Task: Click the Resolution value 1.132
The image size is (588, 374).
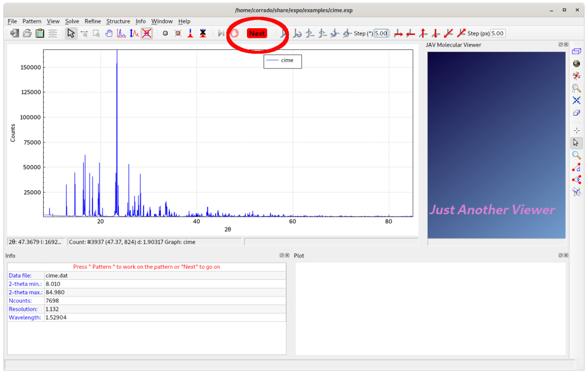Action: pyautogui.click(x=52, y=310)
